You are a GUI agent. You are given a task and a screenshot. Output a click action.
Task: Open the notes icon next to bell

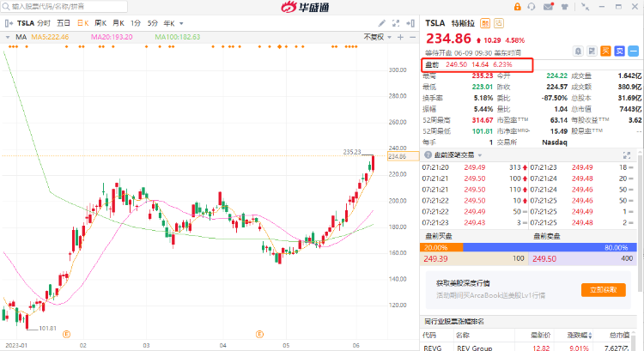pos(592,51)
